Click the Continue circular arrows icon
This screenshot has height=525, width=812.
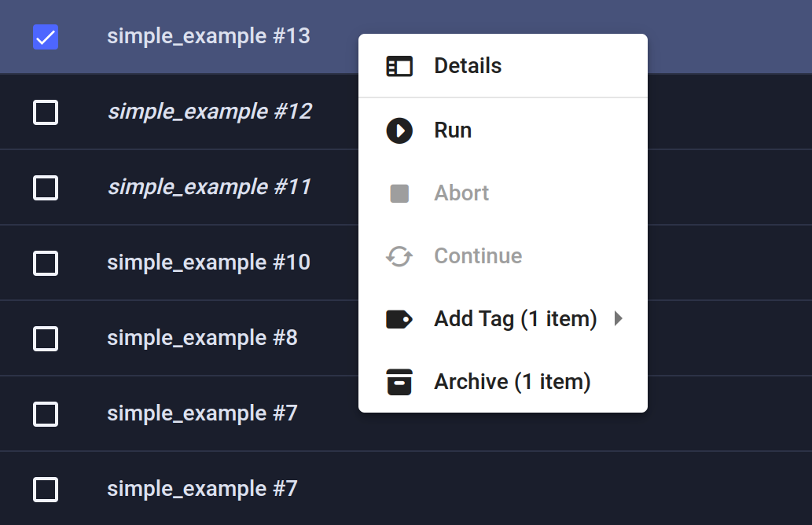pos(399,256)
